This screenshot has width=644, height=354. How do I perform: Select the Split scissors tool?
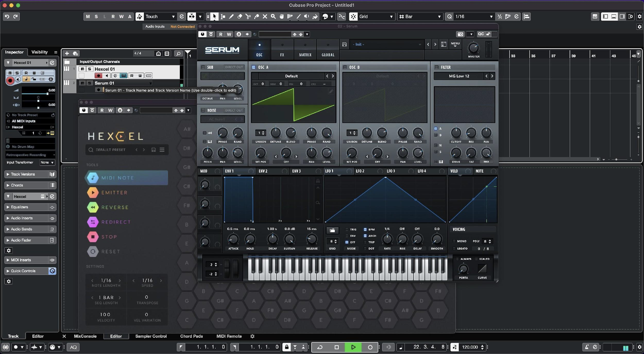pyautogui.click(x=248, y=16)
